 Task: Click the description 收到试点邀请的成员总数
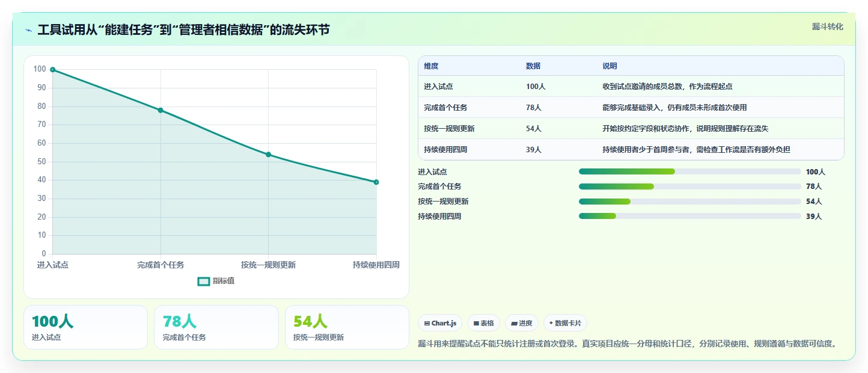coord(667,87)
